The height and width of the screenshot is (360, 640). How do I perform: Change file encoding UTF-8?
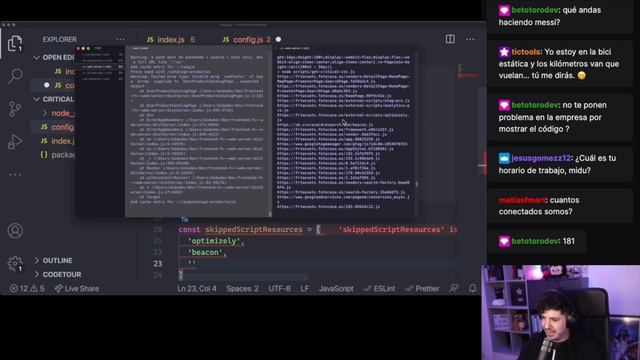(x=280, y=289)
